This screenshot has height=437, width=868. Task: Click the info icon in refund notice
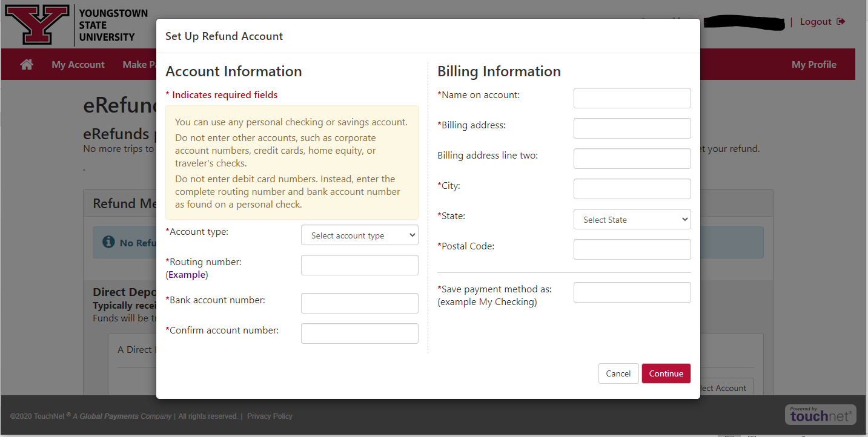click(108, 242)
